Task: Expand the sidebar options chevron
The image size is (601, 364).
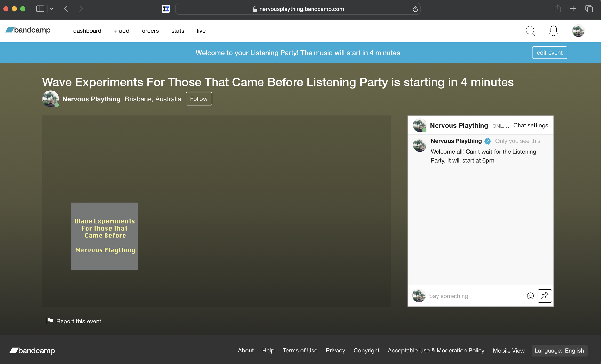Action: 52,9
